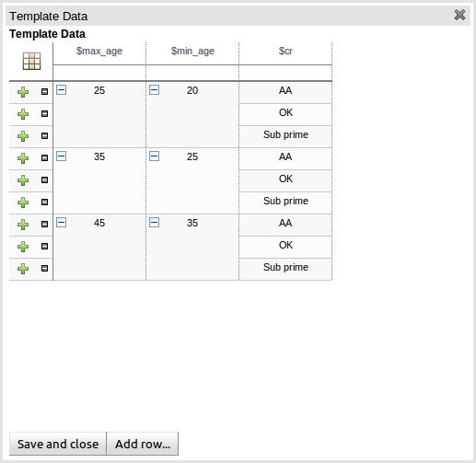Select the $cr column header
This screenshot has height=463, width=476.
(285, 51)
